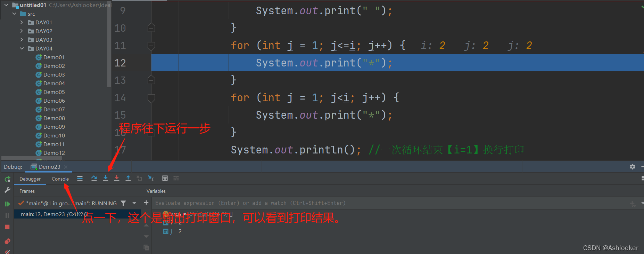The image size is (644, 254).
Task: Open Demo03 class file
Action: (x=50, y=74)
